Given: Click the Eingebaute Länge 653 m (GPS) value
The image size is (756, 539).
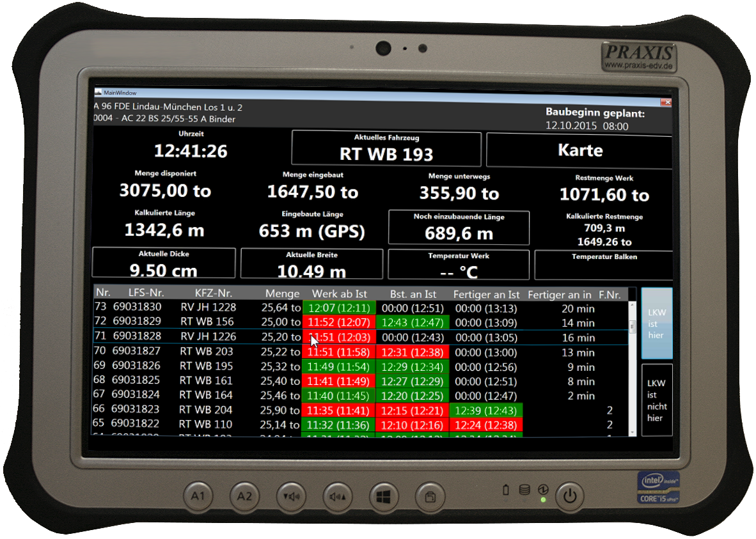Looking at the screenshot, I should 312,231.
